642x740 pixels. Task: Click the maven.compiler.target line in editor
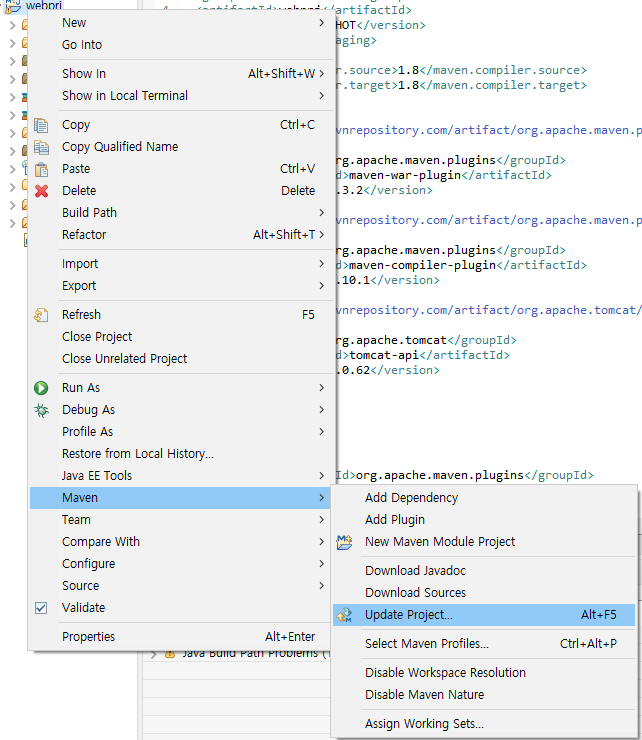tap(461, 85)
